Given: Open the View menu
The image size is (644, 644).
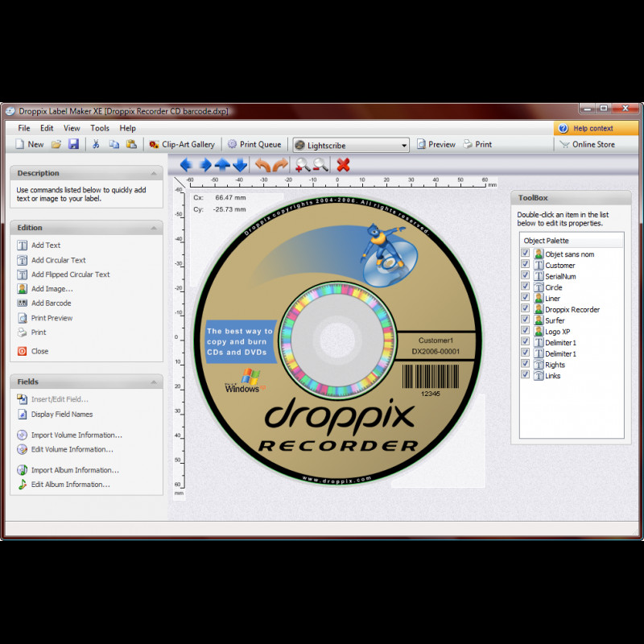Looking at the screenshot, I should [72, 128].
